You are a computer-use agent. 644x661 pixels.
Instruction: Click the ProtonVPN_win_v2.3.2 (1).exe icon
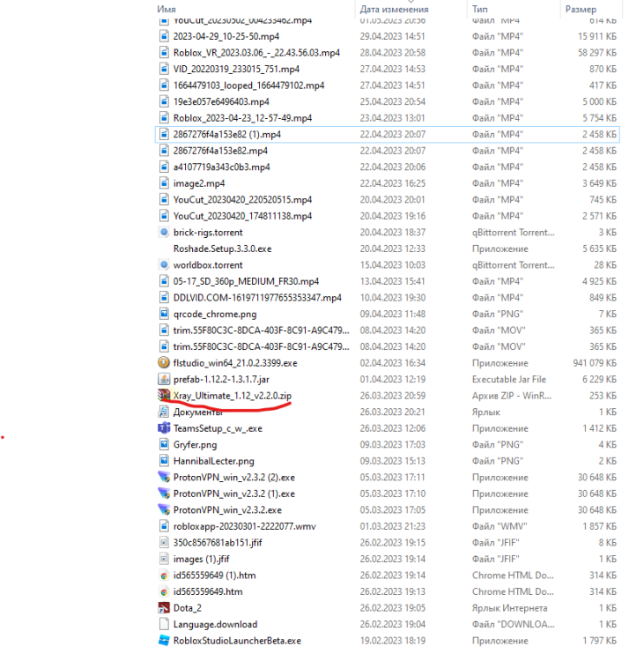(164, 494)
